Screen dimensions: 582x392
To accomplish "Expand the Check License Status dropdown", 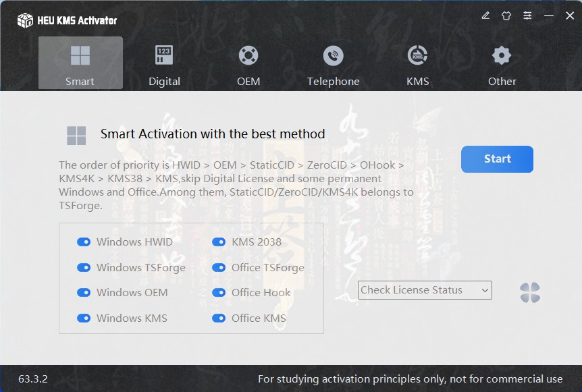I will [x=425, y=290].
